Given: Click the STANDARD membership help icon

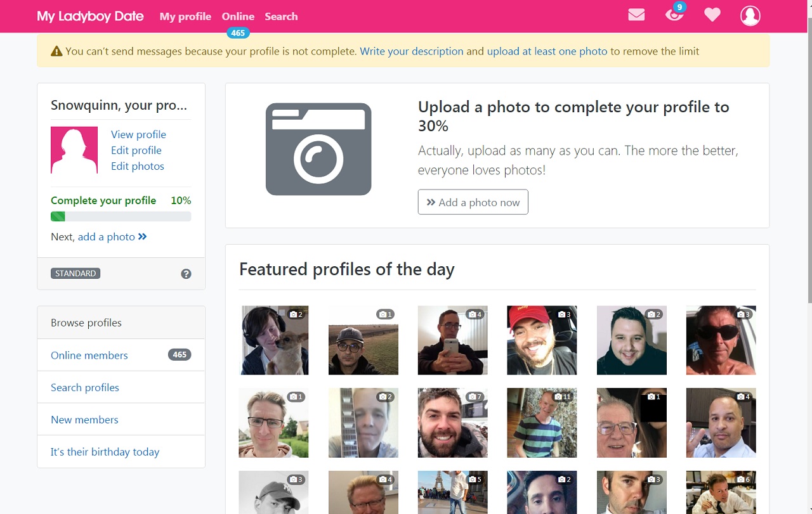Looking at the screenshot, I should pyautogui.click(x=186, y=274).
